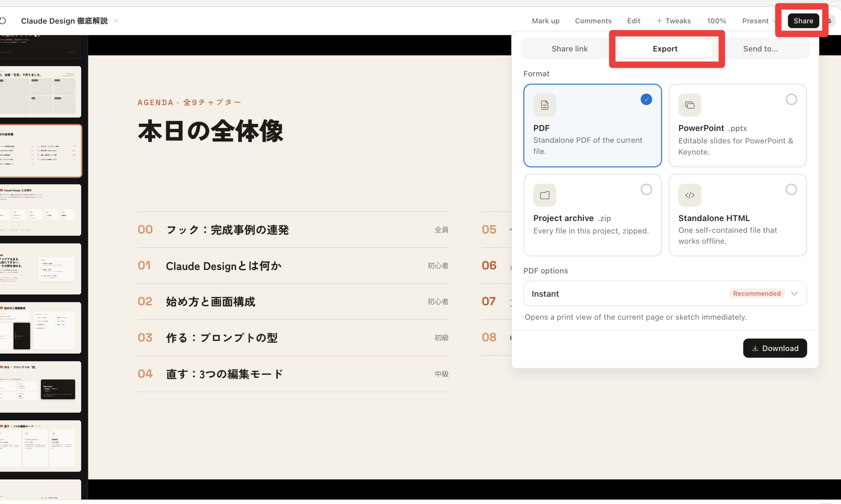The image size is (841, 504).
Task: Click agenda row '04 直す：3つの編集モード'
Action: (293, 374)
